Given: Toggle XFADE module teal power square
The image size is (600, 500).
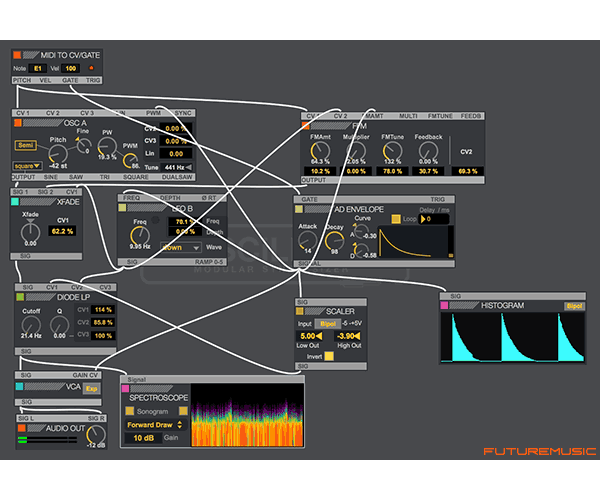Looking at the screenshot, I should click(15, 202).
